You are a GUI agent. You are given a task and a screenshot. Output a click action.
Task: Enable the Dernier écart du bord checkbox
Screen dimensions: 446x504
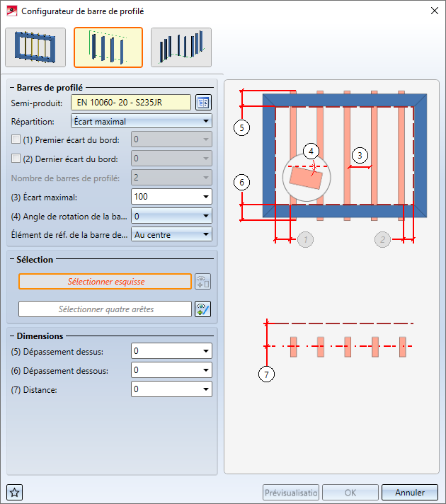16,159
